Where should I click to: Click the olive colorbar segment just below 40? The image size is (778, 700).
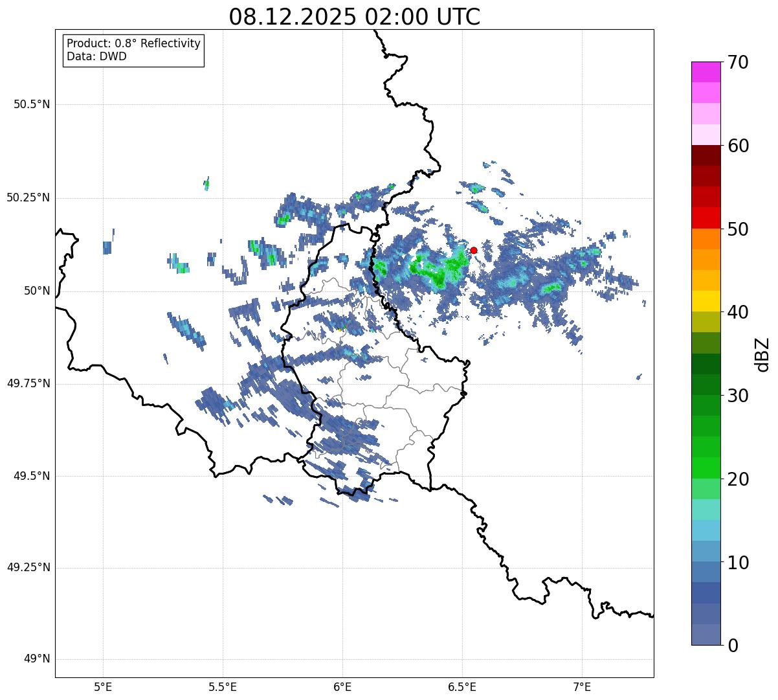tap(706, 322)
